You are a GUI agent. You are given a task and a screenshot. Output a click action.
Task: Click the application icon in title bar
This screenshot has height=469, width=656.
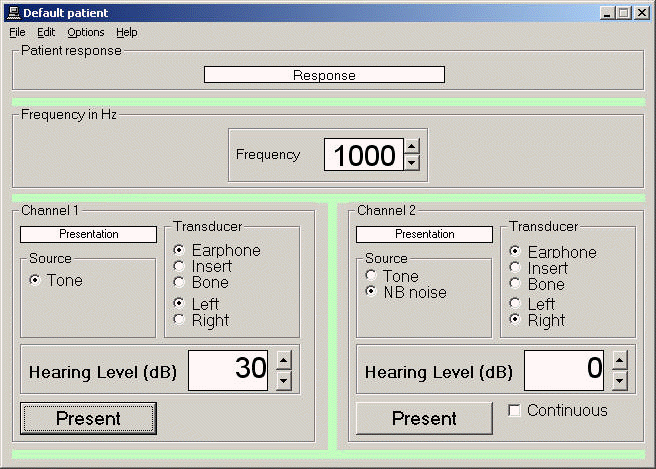[x=13, y=12]
